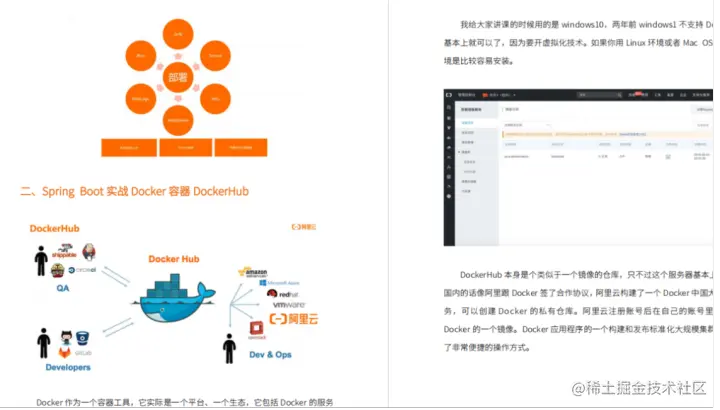The height and width of the screenshot is (410, 720).
Task: Click the line '了非常便捷的操作方式。'
Action: tap(487, 348)
